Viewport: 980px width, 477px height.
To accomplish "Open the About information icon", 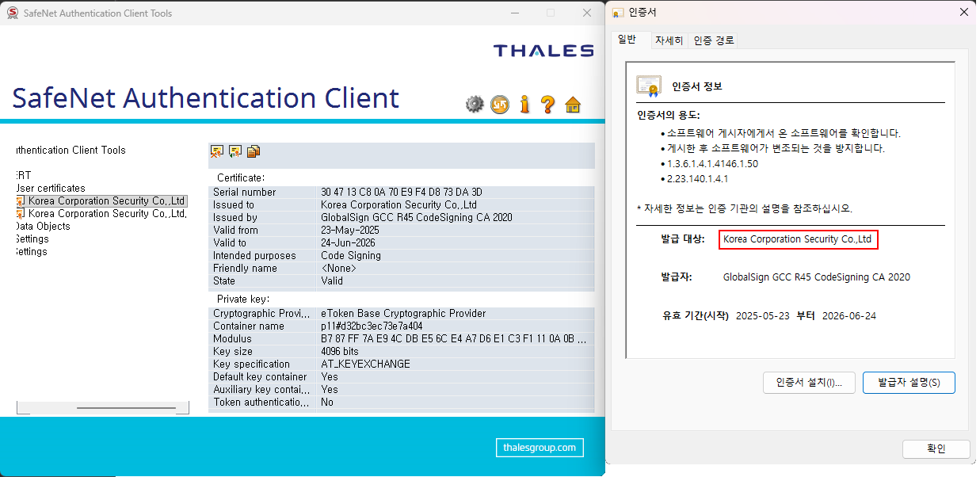I will (x=524, y=104).
